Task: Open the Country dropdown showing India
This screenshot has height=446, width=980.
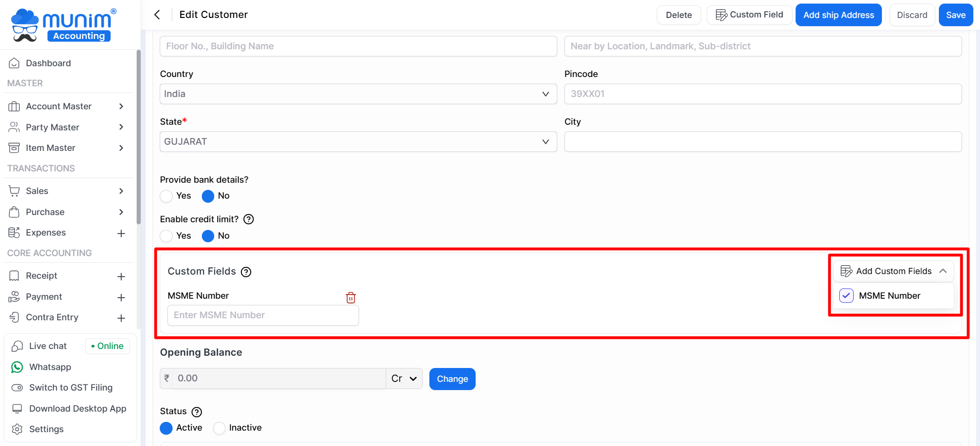Action: [x=358, y=94]
